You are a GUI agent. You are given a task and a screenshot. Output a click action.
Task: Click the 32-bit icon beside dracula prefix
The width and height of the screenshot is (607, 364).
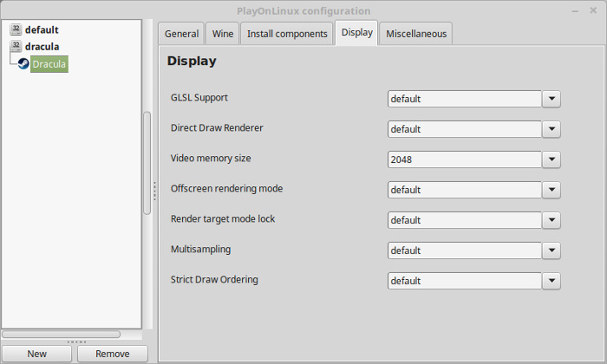pyautogui.click(x=16, y=47)
